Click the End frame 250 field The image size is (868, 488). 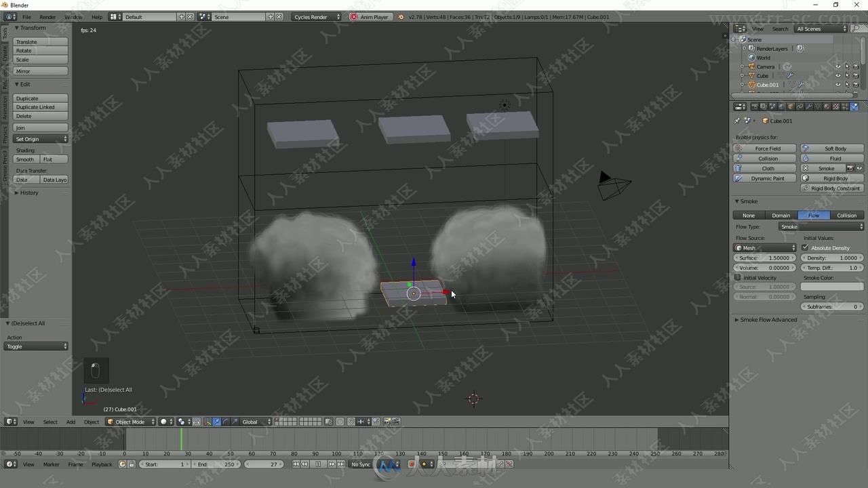click(x=216, y=464)
